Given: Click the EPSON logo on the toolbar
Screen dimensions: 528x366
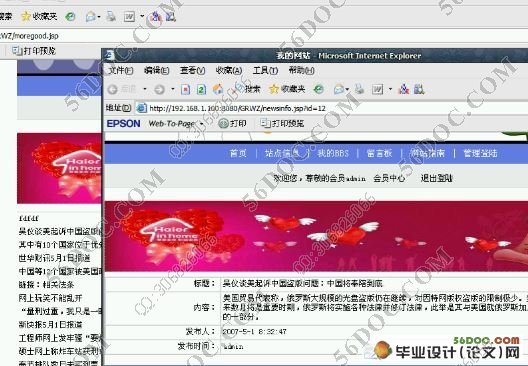Looking at the screenshot, I should [x=124, y=124].
